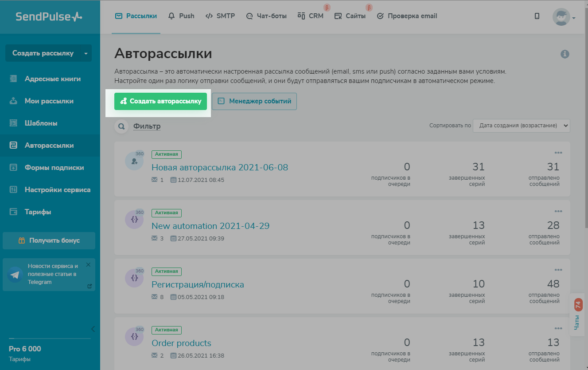Expand the Создать рассылку dropdown arrow

point(86,53)
